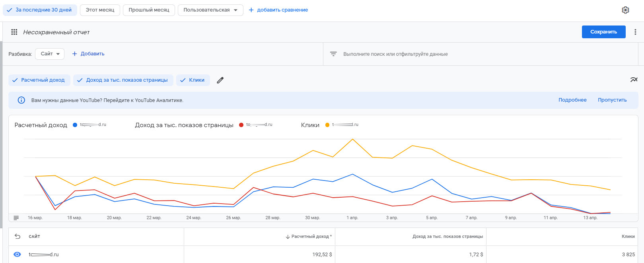Select the Прошлый месяц date range
644x263 pixels.
click(x=149, y=10)
